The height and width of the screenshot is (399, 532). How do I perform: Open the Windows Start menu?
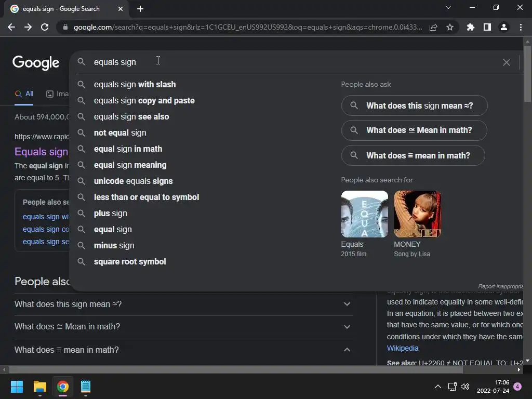point(17,387)
